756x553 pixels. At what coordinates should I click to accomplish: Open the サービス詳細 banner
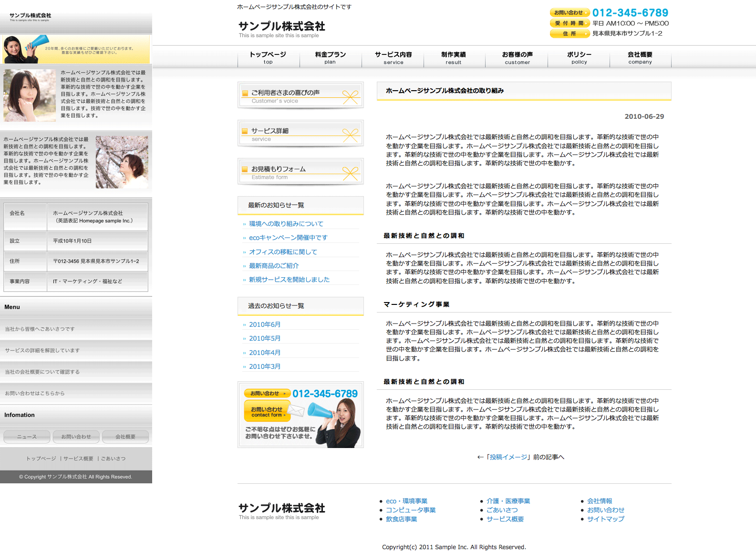pyautogui.click(x=300, y=134)
